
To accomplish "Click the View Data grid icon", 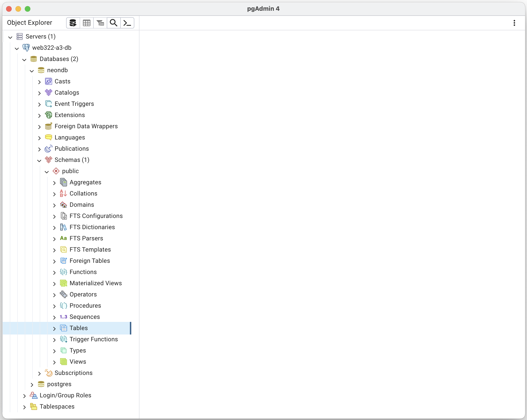I will (x=86, y=23).
